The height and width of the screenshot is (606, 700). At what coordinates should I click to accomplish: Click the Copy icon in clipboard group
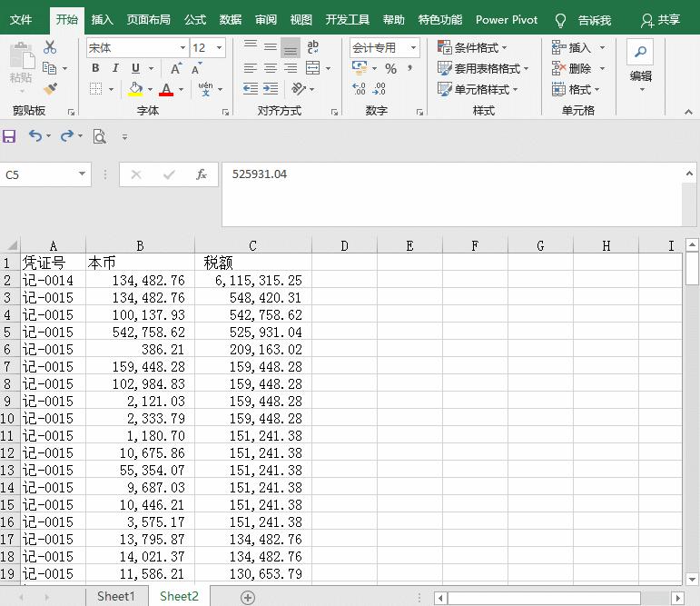click(x=49, y=68)
